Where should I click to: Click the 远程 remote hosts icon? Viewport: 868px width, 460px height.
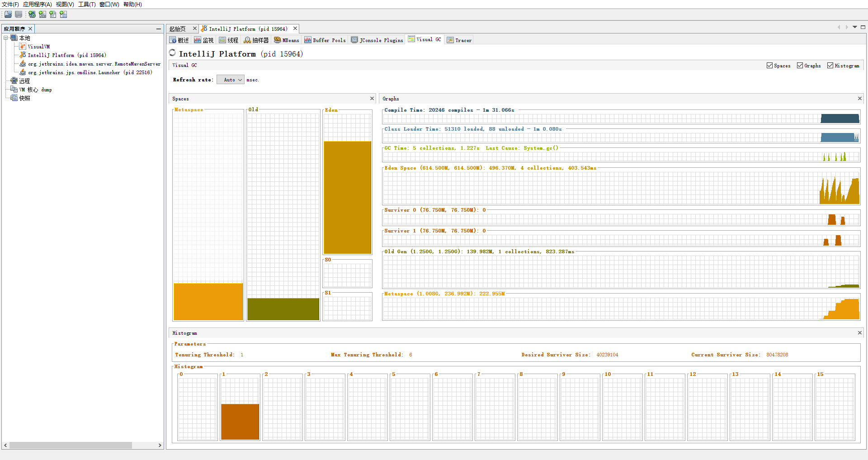pos(14,81)
